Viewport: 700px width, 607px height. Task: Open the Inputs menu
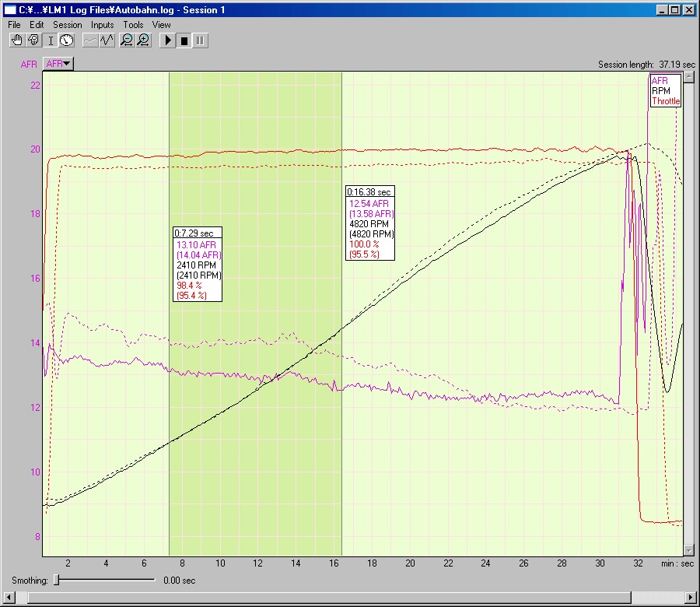[102, 25]
